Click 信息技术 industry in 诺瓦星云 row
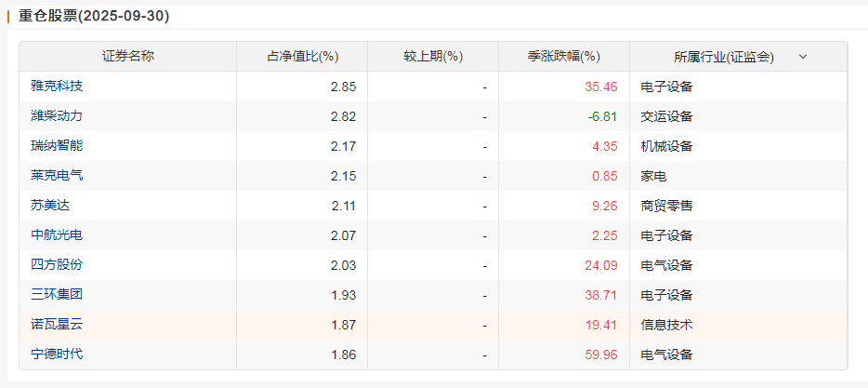Image resolution: width=868 pixels, height=388 pixels. (x=666, y=325)
